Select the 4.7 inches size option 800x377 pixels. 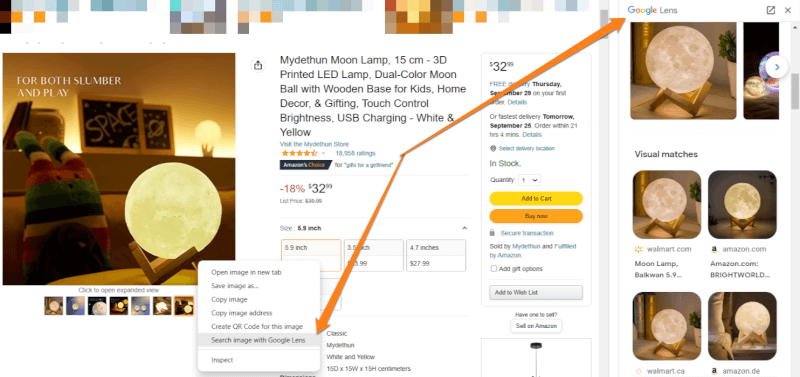[436, 256]
